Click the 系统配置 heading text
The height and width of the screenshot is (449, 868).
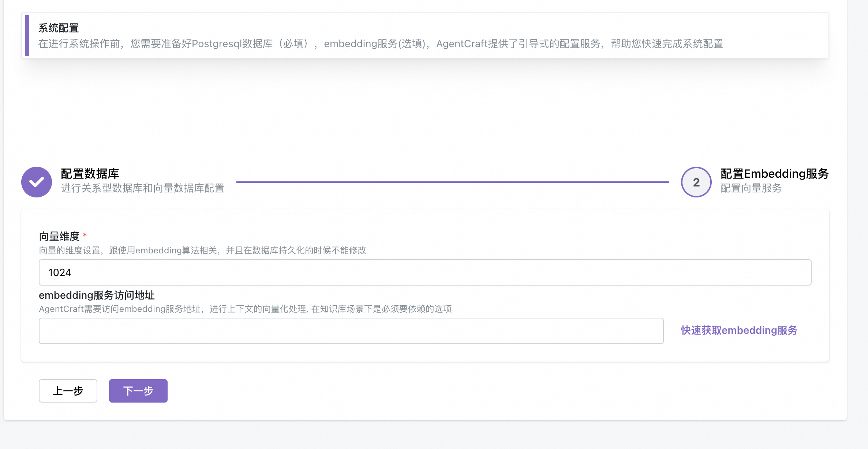pos(59,28)
